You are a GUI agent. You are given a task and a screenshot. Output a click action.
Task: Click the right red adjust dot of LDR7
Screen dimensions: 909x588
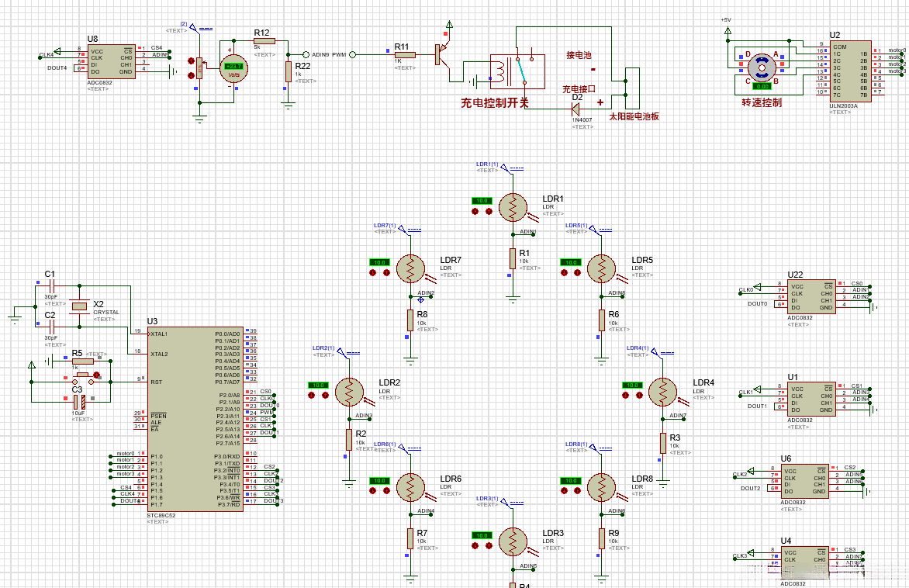[386, 272]
